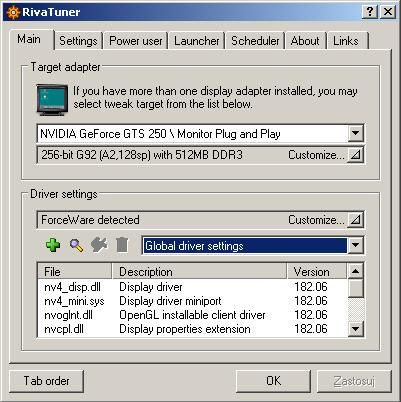
Task: Open the Customize arrow beside ForceWare detected
Action: pos(355,220)
